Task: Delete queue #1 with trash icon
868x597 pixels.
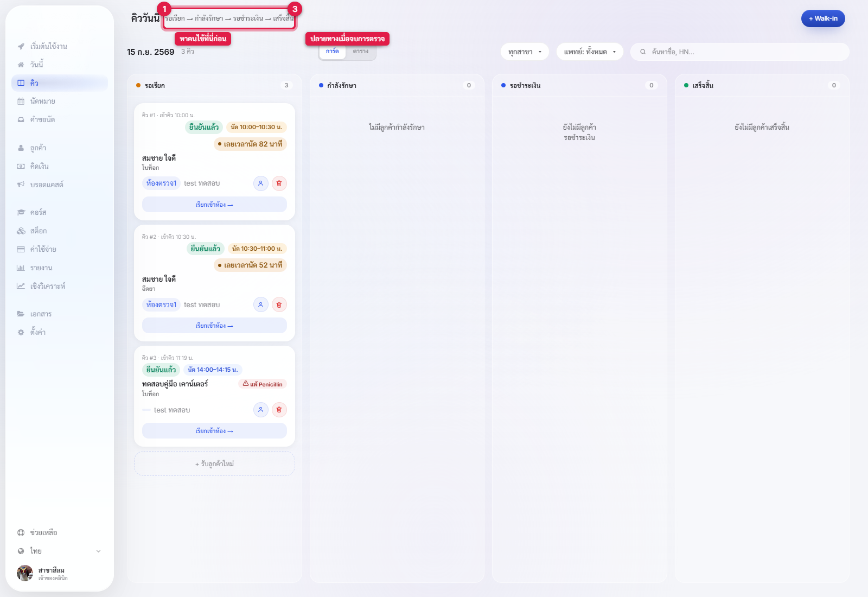Action: tap(279, 183)
